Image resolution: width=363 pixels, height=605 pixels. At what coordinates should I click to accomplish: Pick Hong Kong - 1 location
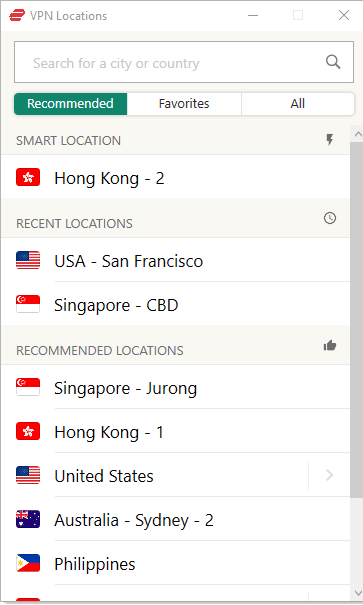(176, 431)
